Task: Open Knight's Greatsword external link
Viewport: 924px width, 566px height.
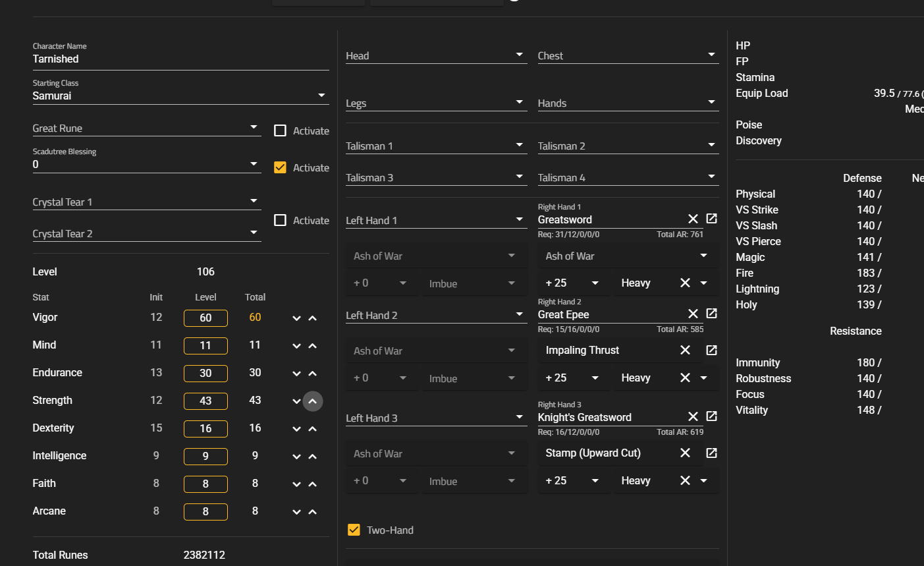Action: click(x=711, y=416)
